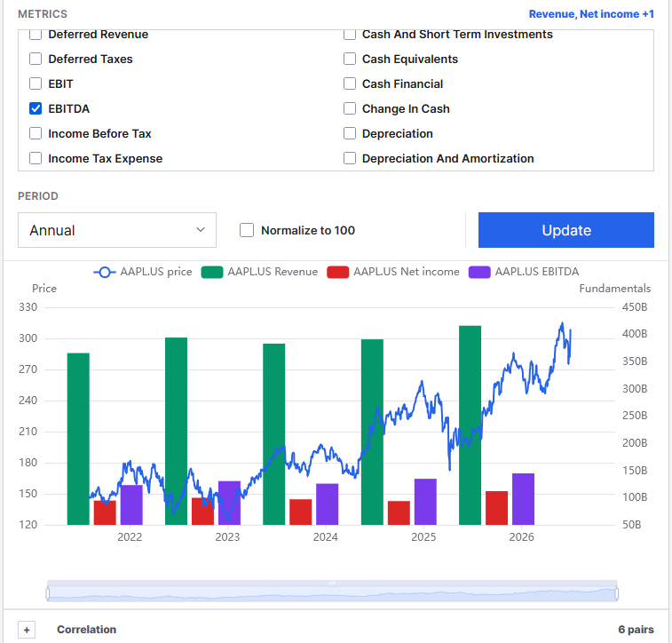This screenshot has width=672, height=643.
Task: Toggle AAPL.US price legend marker
Action: pyautogui.click(x=105, y=272)
